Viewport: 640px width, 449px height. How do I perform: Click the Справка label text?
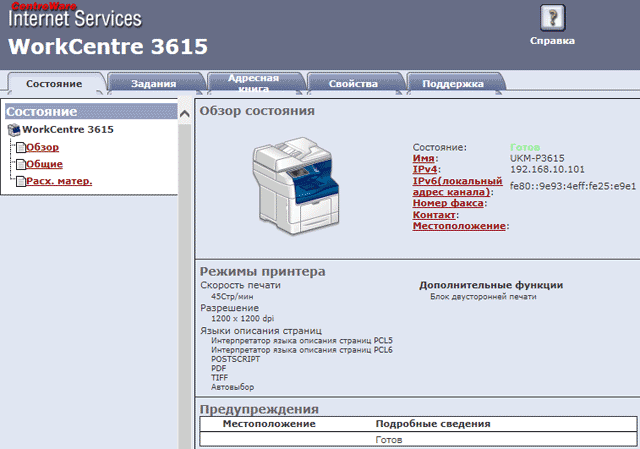point(552,41)
